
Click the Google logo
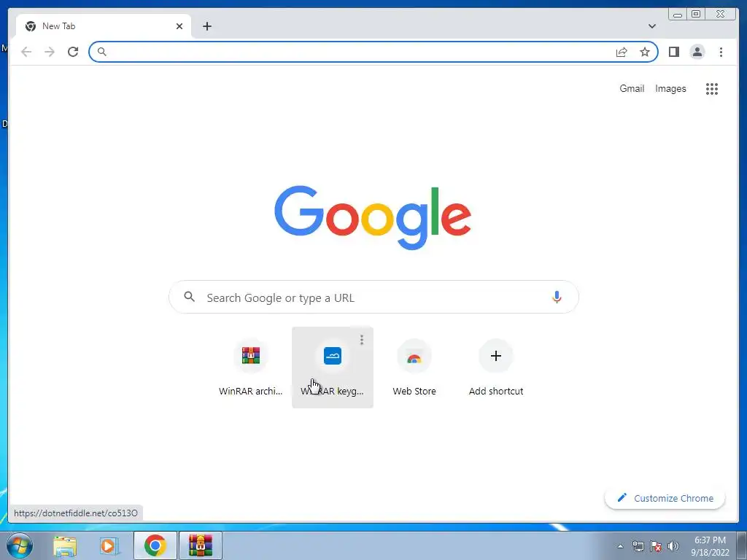coord(373,217)
